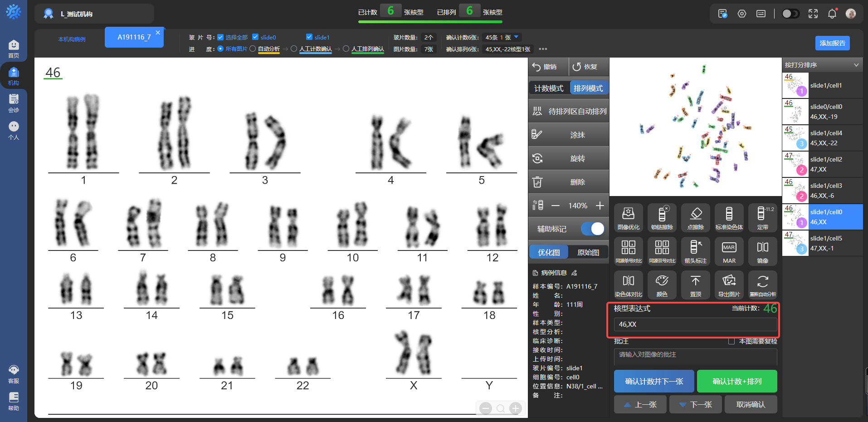This screenshot has height=422, width=868.
Task: Select the 自动分析 progress radio button
Action: click(253, 49)
